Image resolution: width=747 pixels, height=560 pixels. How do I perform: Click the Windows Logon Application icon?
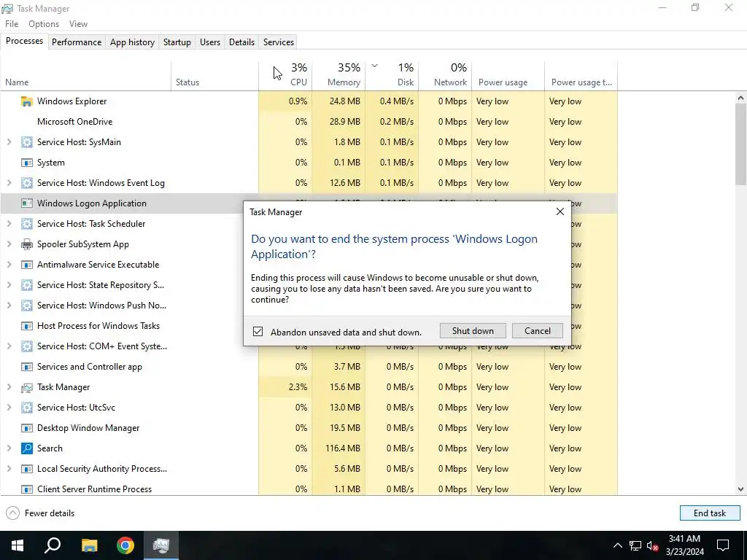(27, 203)
